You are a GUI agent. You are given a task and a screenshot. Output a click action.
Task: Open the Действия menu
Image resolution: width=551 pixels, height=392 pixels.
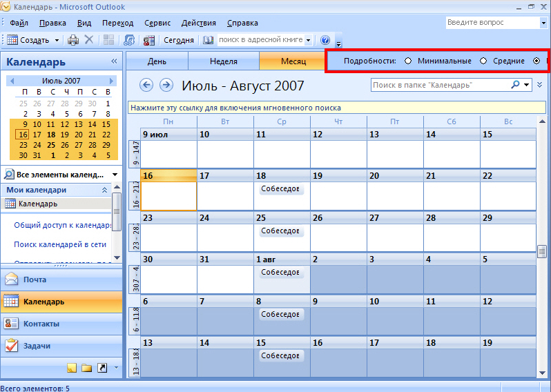click(199, 23)
